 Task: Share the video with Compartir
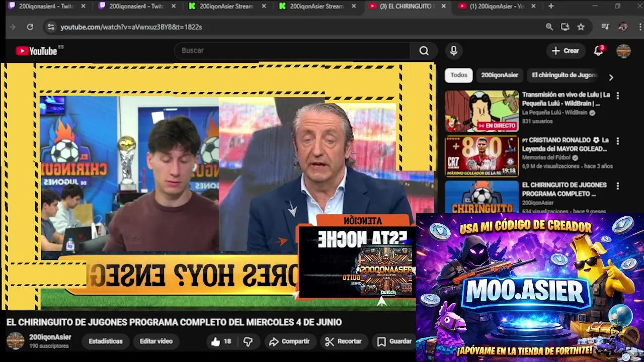coord(289,341)
